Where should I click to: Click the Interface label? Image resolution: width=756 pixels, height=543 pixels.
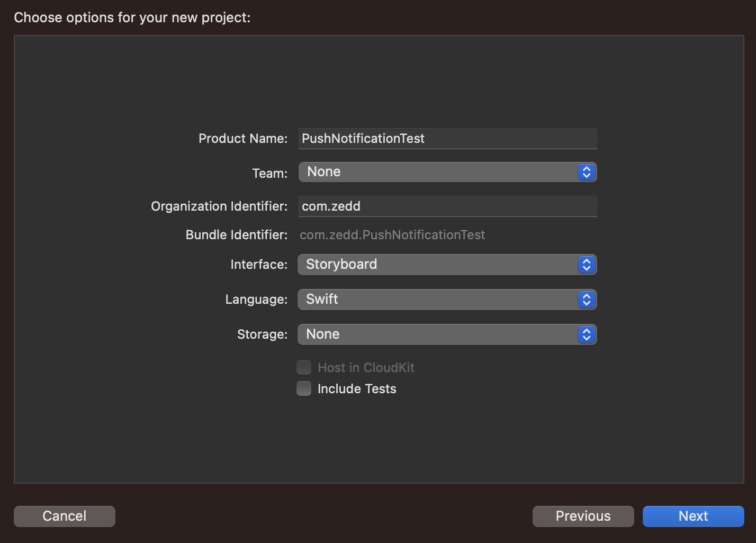pyautogui.click(x=259, y=265)
